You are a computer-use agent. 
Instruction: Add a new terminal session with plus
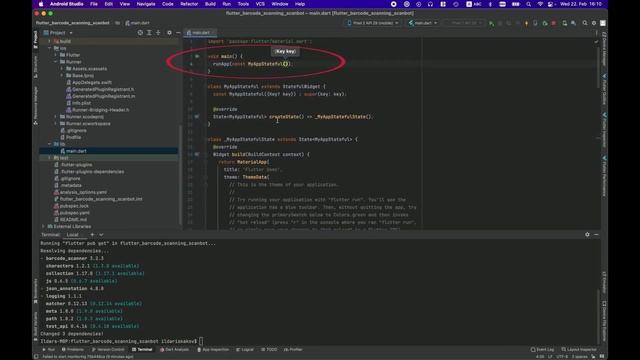[x=92, y=235]
